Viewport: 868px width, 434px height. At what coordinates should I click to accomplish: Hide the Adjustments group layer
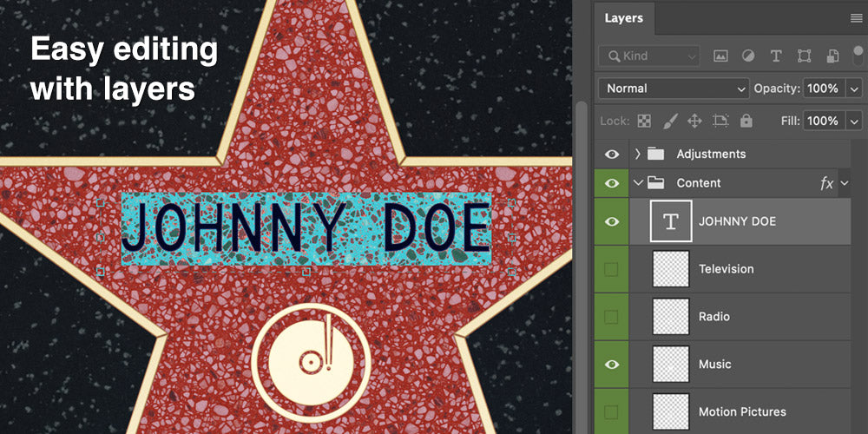[x=612, y=155]
